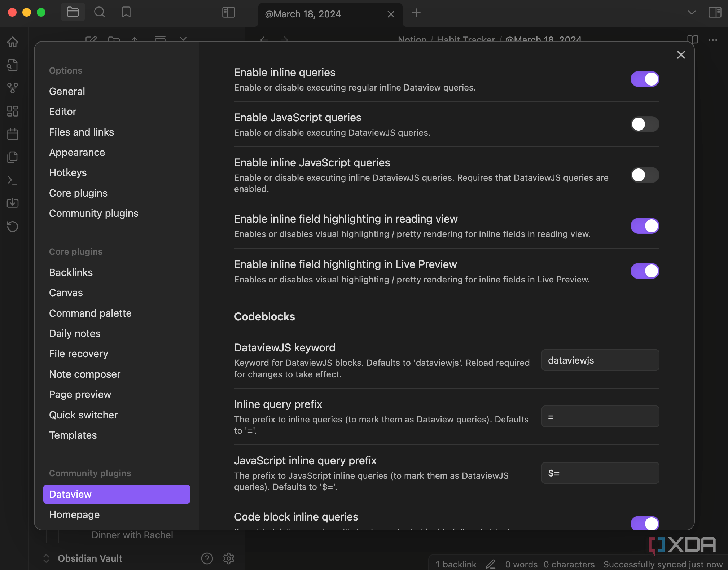Viewport: 728px width, 570px height.
Task: Click the Obsidian Vault name label
Action: 90,558
